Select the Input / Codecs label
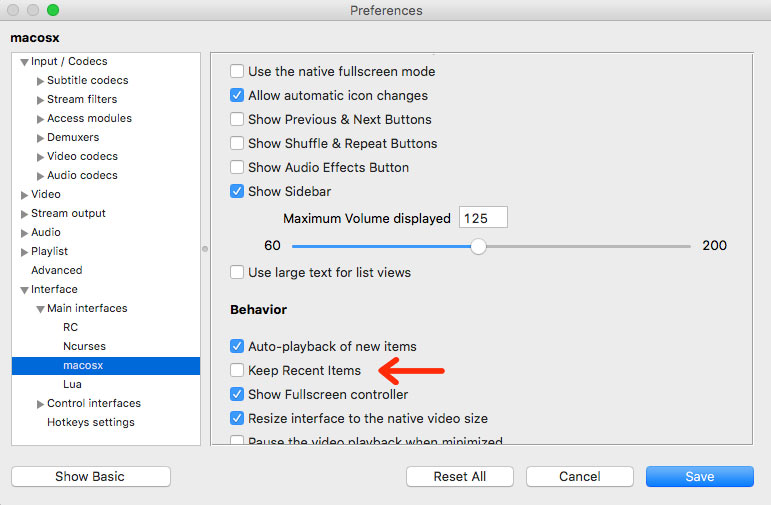 (x=69, y=61)
